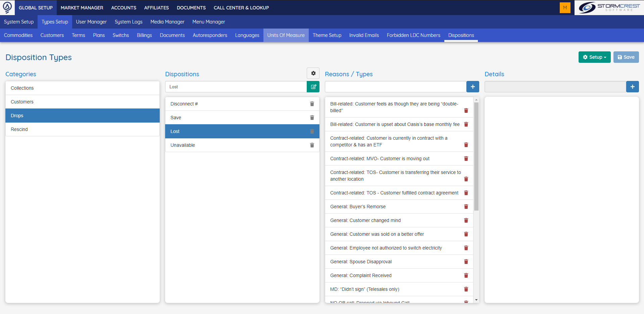Open the Menu Manager tab
This screenshot has height=314, width=644.
(209, 22)
